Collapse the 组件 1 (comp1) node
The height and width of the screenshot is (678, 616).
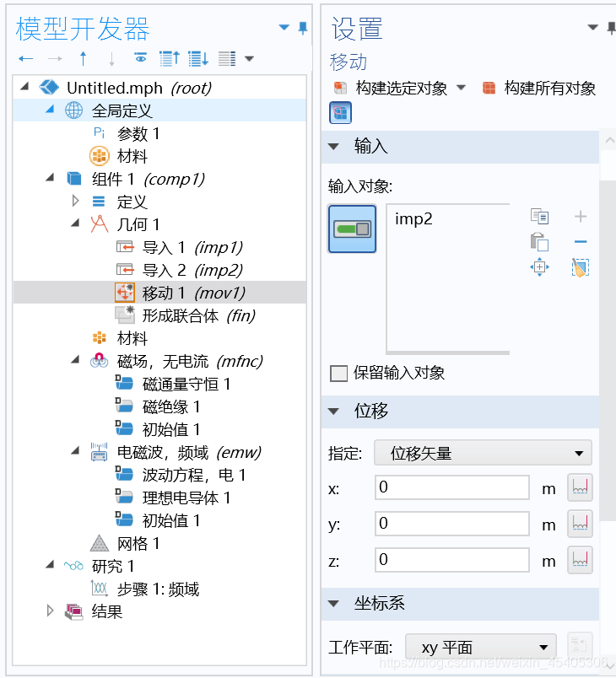(50, 178)
